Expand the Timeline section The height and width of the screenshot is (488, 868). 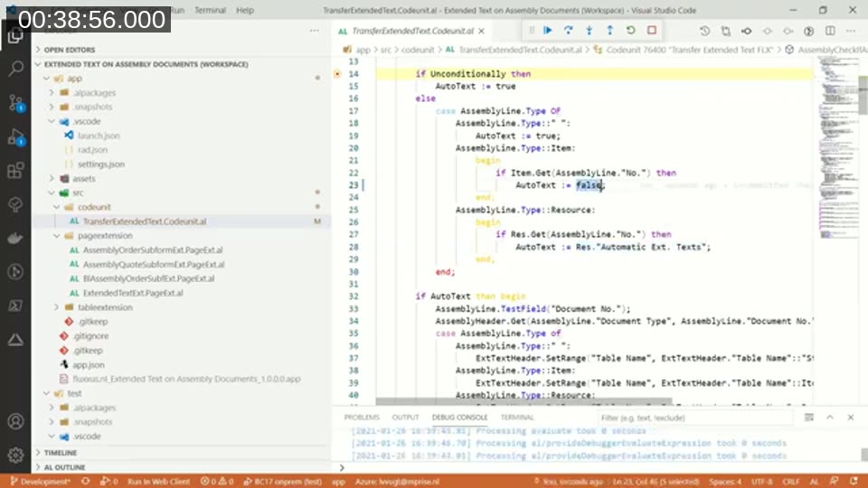61,453
